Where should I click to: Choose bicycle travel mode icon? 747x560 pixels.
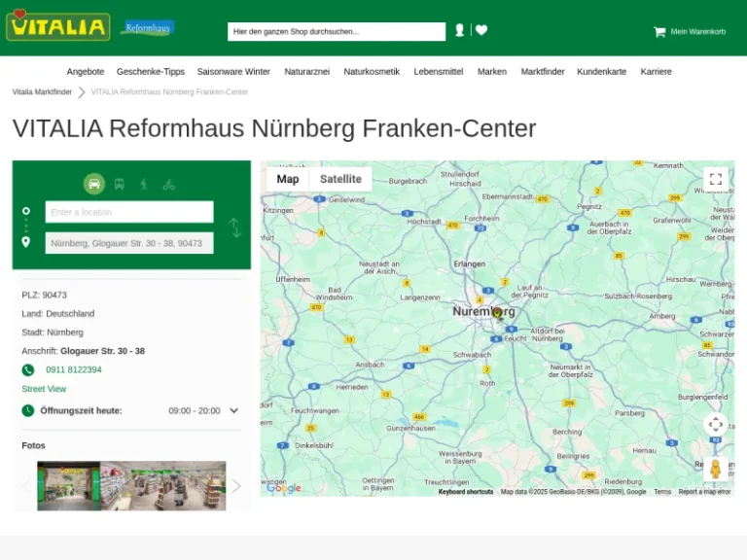coord(169,184)
